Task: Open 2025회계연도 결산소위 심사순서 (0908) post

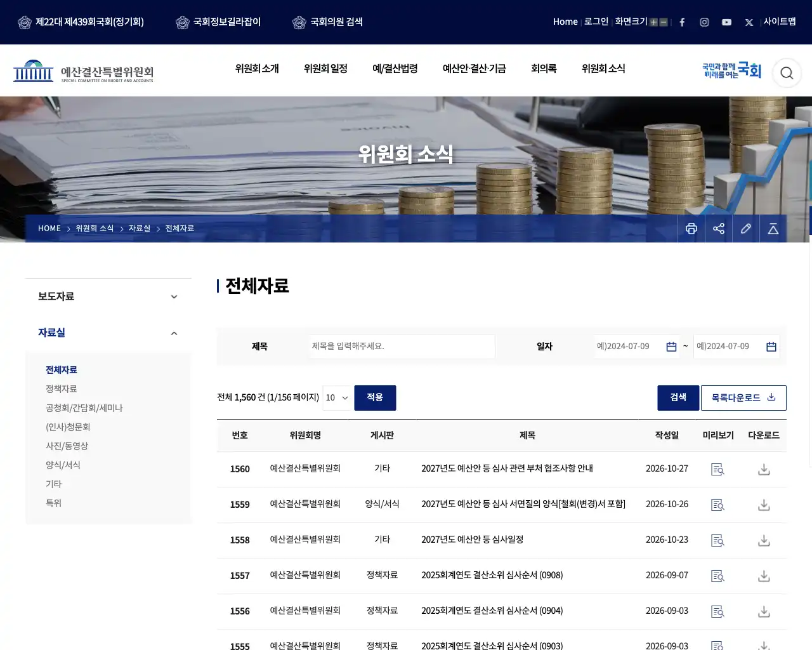Action: [492, 575]
